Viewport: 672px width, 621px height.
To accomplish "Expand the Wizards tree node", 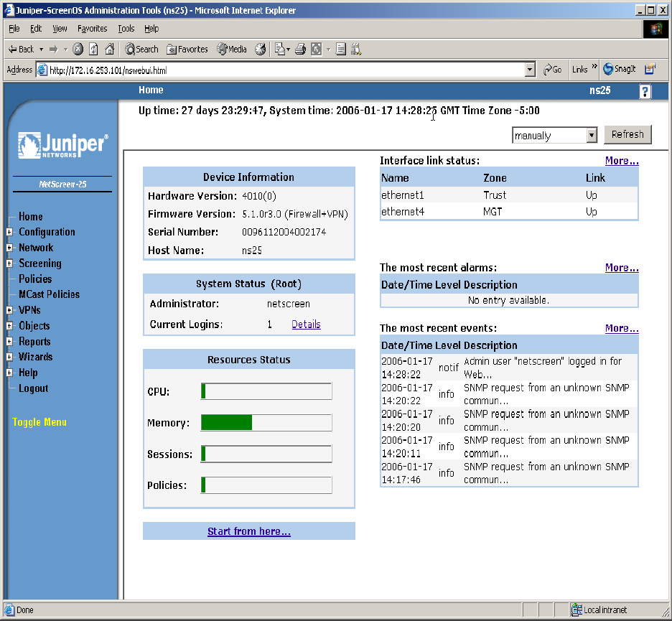I will tap(9, 357).
